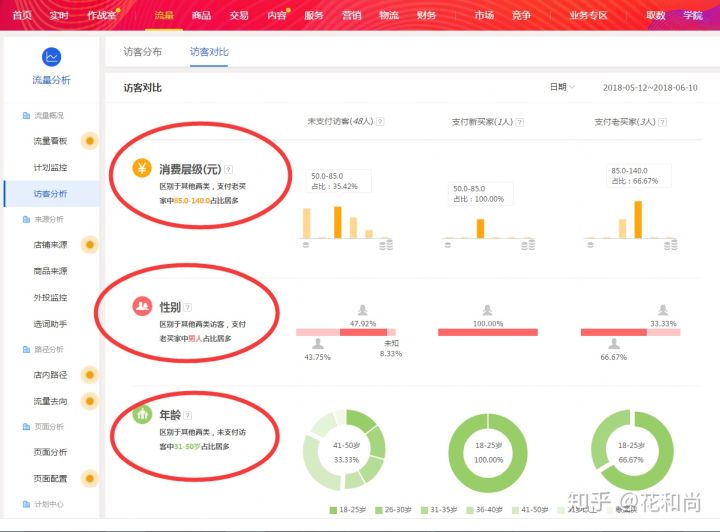Open 内容 in top navigation
Screen dimensions: 720x532
point(277,15)
